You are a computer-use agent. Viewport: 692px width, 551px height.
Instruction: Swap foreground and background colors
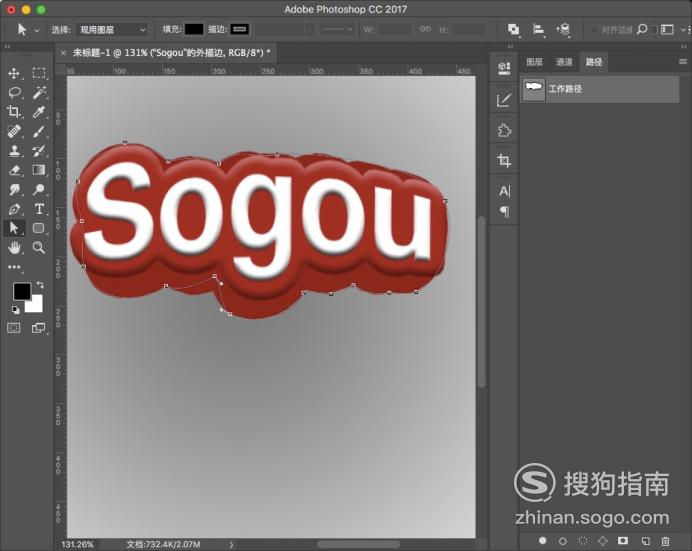(x=40, y=285)
